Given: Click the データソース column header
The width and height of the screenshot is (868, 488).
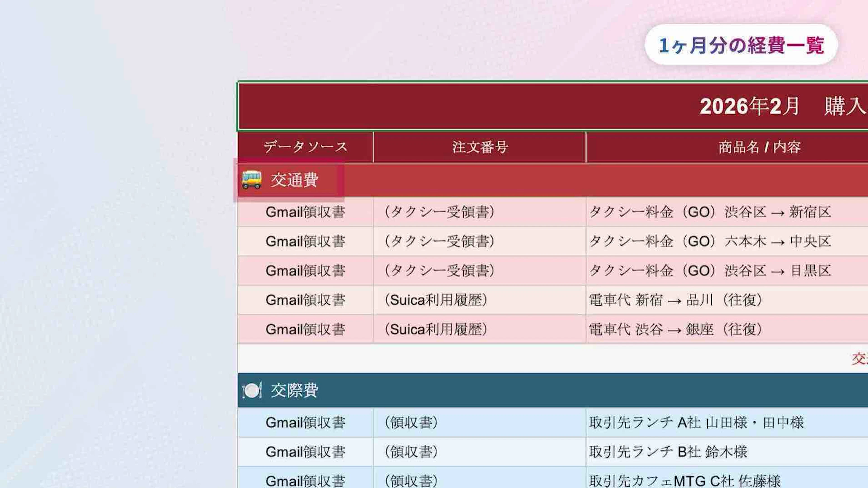Looking at the screenshot, I should (x=305, y=147).
